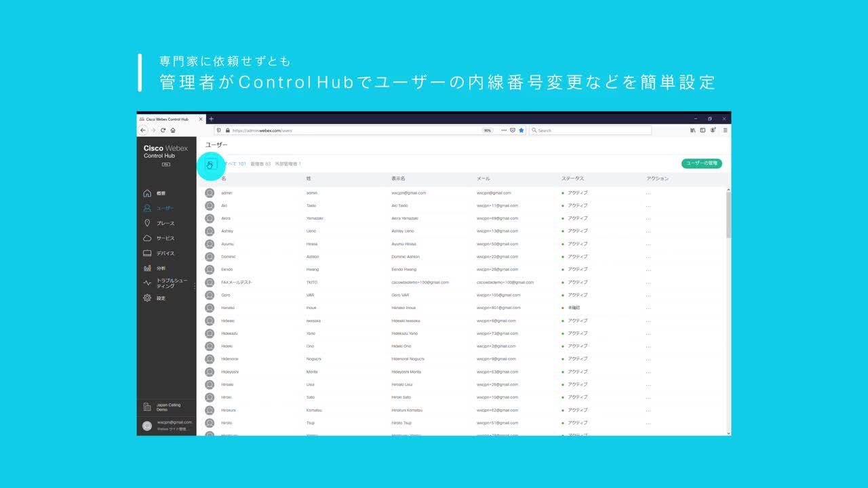Select the 外部管理者 1 filter tab
The width and height of the screenshot is (868, 488).
[288, 163]
